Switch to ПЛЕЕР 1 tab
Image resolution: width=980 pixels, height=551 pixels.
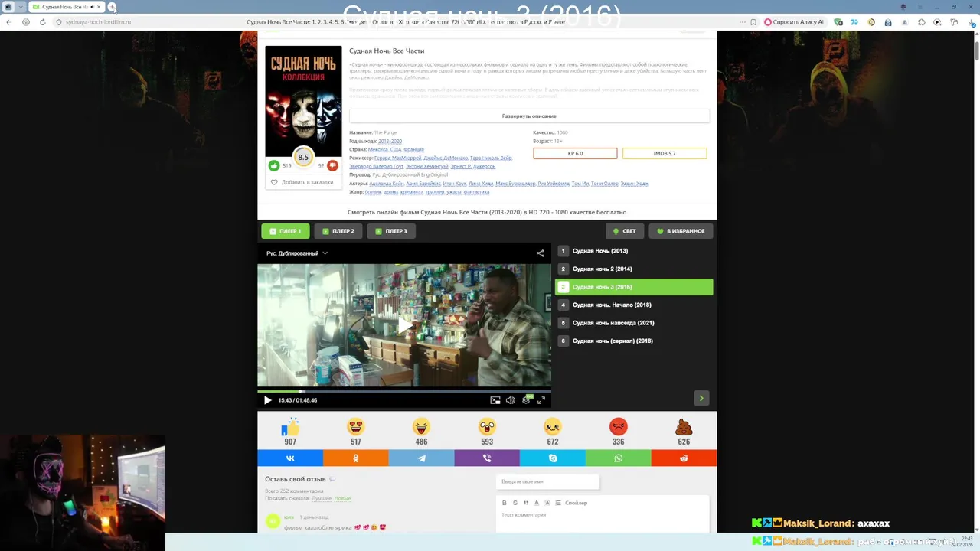click(286, 231)
